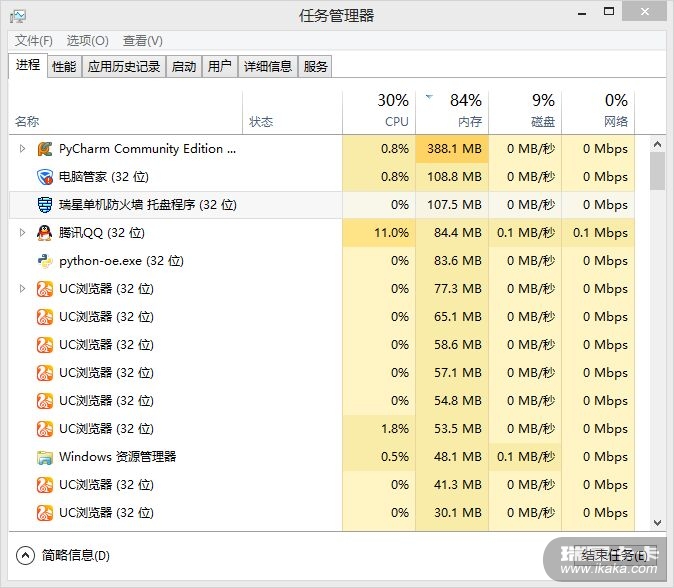Click the 11.0% CPU cell of 腾讯QQ

click(379, 233)
